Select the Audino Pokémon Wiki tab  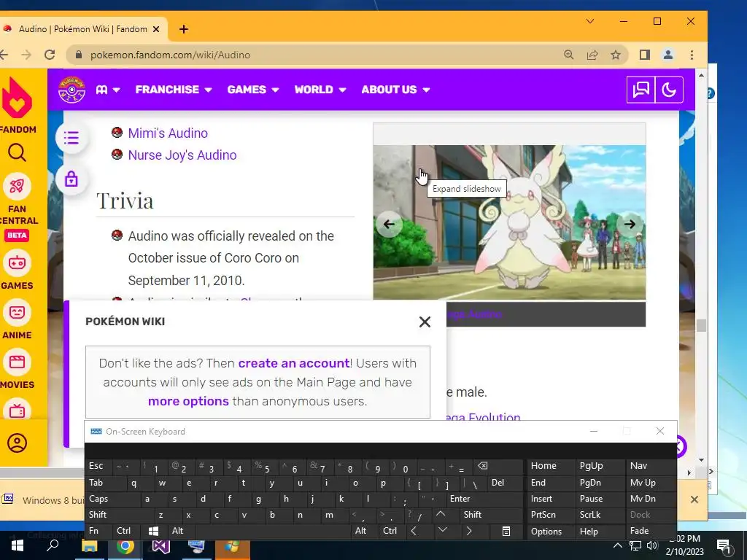pos(82,29)
